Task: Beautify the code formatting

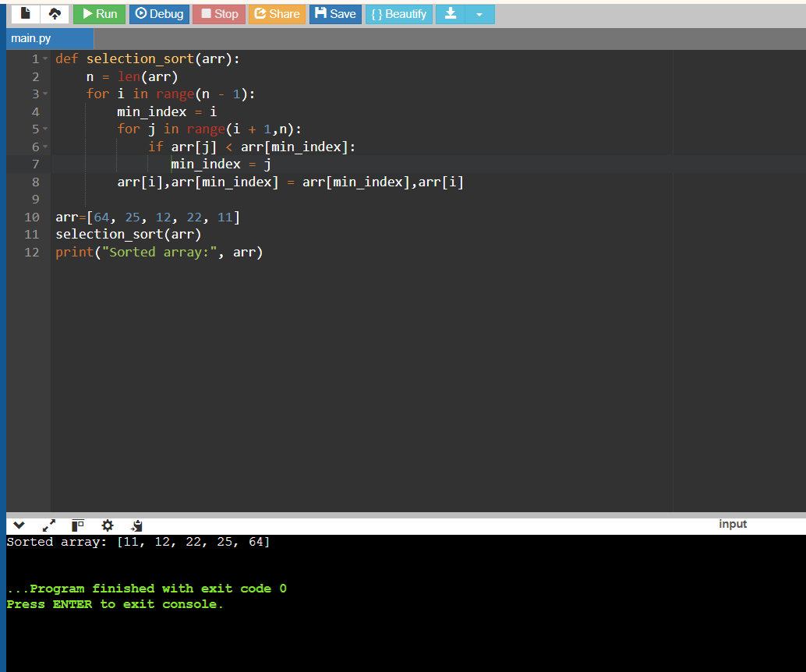Action: [399, 14]
